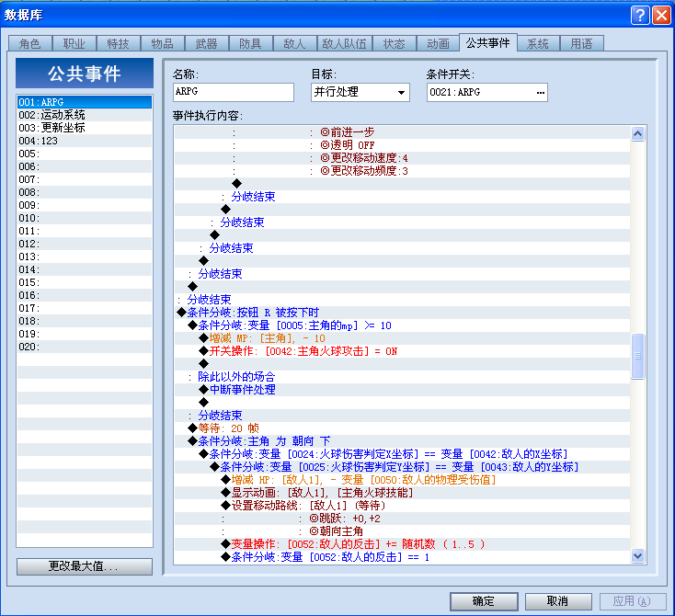
Task: Select the empty event slot 020
Action: click(x=85, y=347)
